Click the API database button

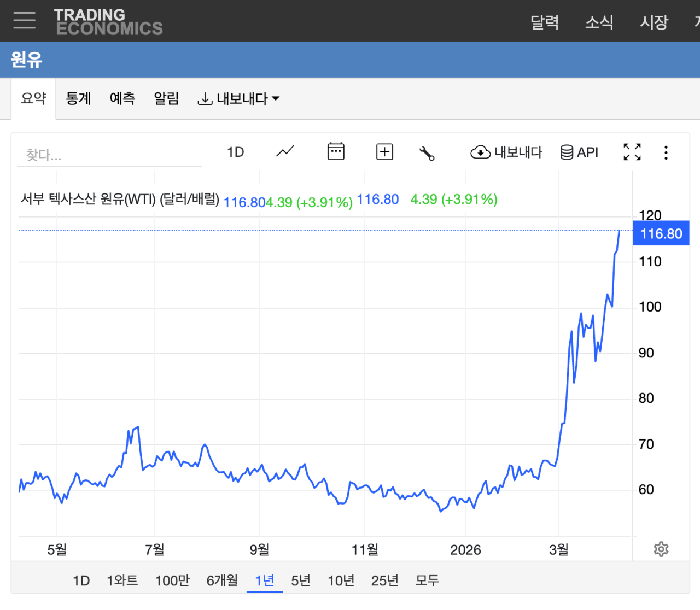(579, 152)
